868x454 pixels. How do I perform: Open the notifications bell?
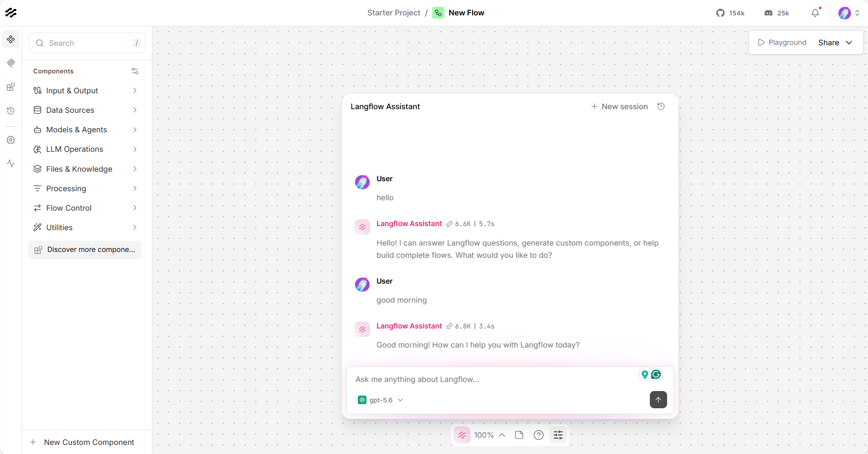coord(815,13)
